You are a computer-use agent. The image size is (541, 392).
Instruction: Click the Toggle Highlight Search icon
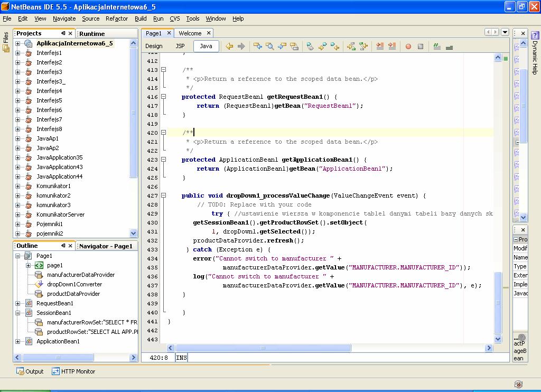pyautogui.click(x=294, y=46)
